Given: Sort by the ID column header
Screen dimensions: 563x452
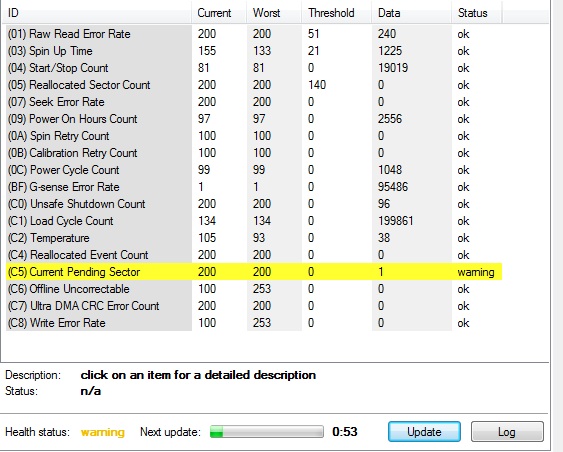Looking at the screenshot, I should pyautogui.click(x=97, y=13).
